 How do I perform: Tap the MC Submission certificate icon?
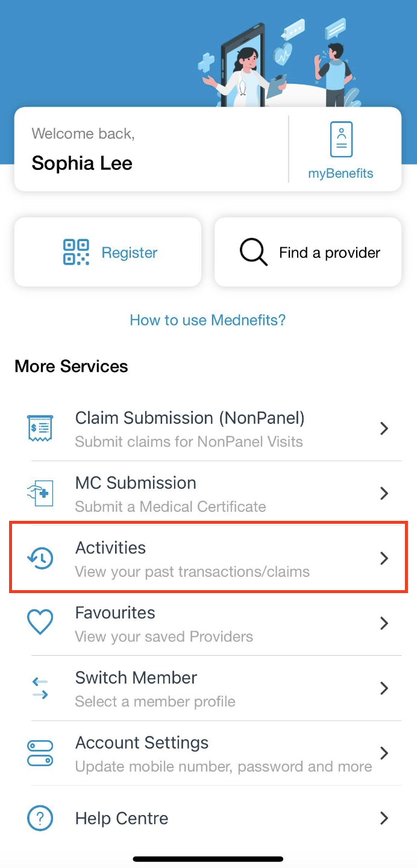coord(40,493)
